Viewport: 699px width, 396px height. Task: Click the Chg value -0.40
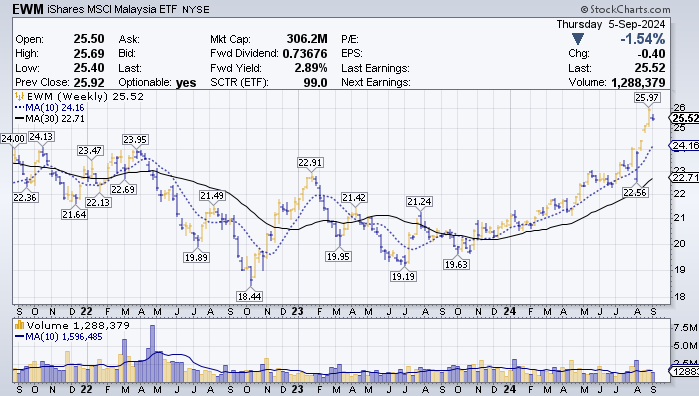tap(651, 54)
